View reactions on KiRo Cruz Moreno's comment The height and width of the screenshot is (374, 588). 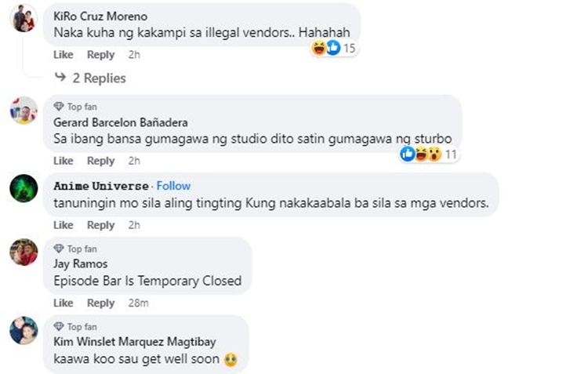tap(333, 48)
